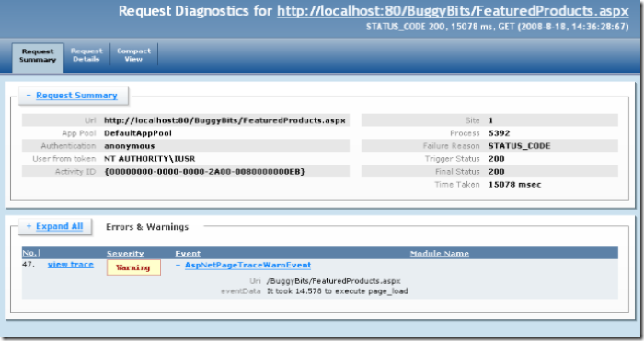The image size is (644, 341).
Task: Select the Final Status 200 value
Action: tap(497, 172)
